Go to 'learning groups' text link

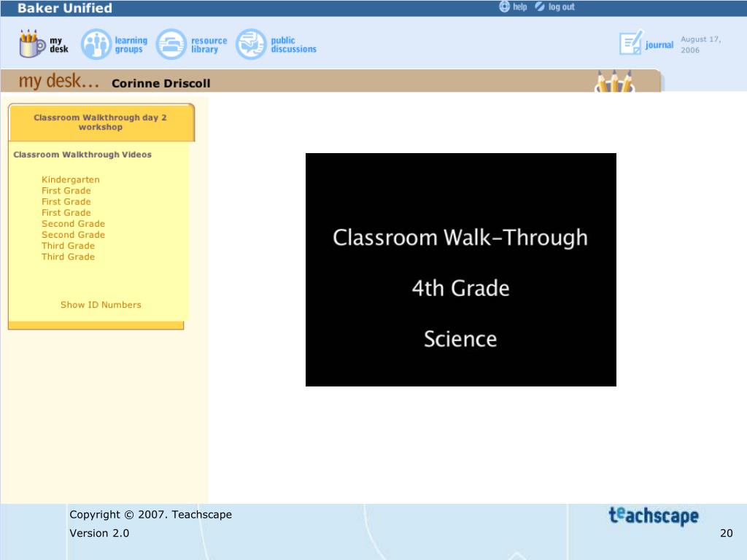[131, 44]
